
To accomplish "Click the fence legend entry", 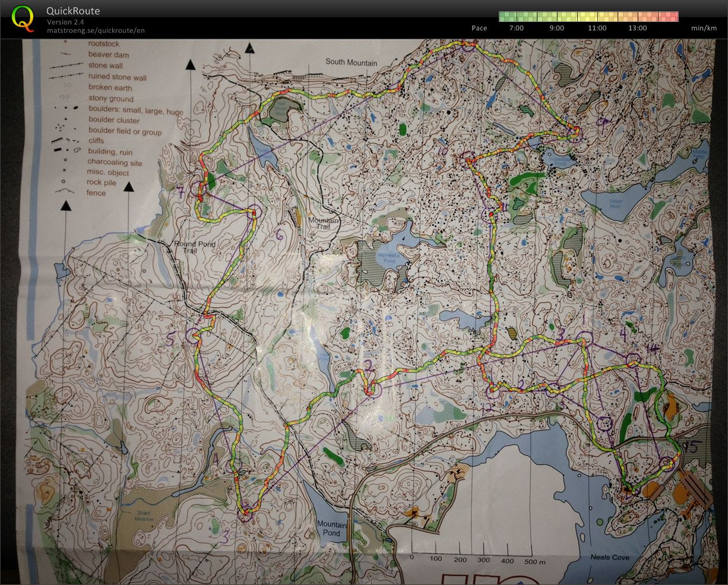I will (96, 193).
